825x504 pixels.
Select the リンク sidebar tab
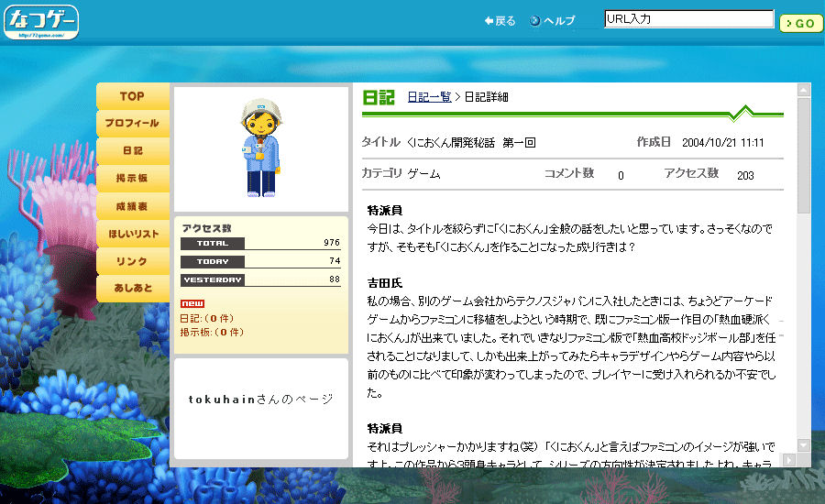[132, 262]
